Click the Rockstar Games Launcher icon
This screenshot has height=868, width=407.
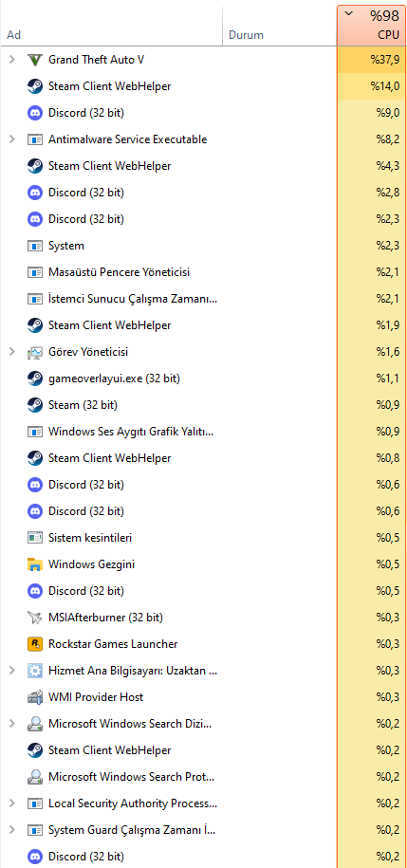tap(35, 644)
